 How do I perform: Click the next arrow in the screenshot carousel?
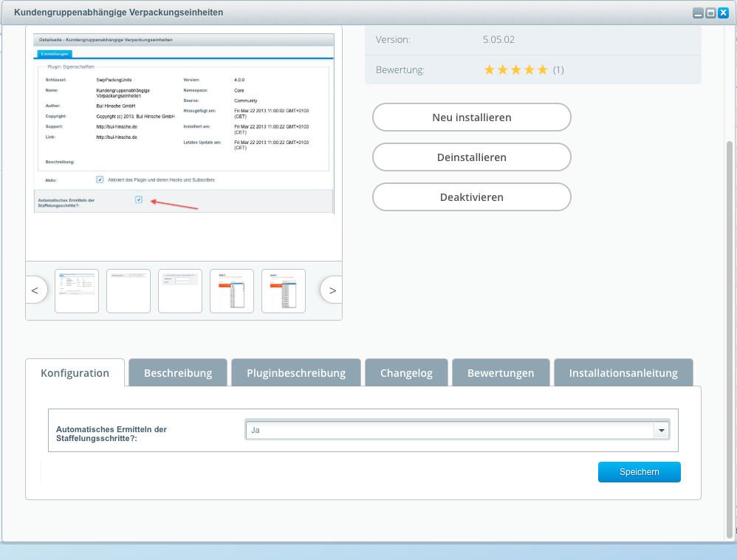click(332, 290)
